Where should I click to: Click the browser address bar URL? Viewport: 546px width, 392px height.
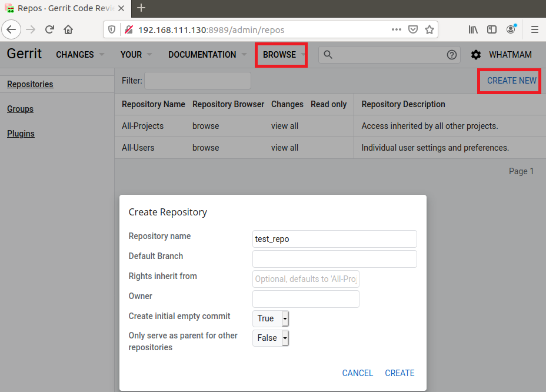coord(211,30)
